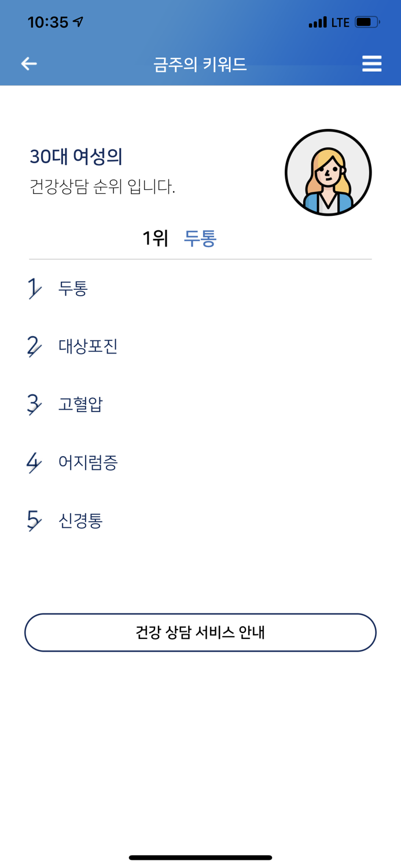
Task: Tap the 10:35 clock in status bar
Action: [47, 21]
